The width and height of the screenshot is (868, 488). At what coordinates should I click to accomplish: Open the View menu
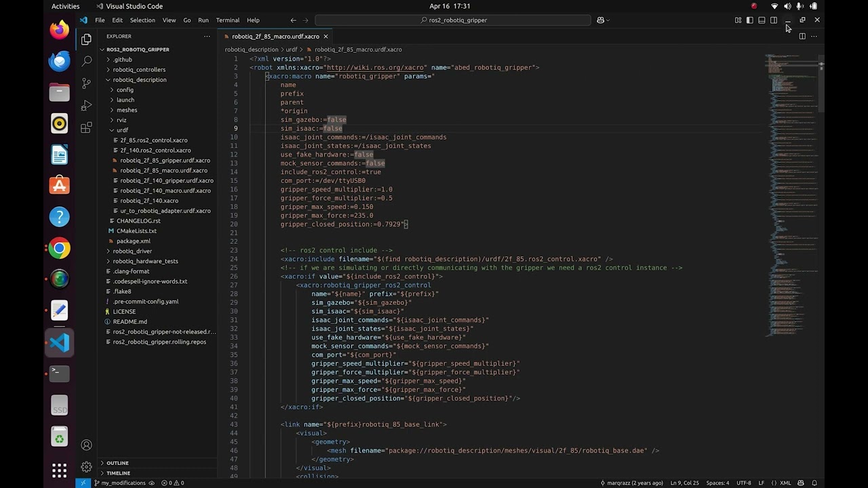coord(169,20)
